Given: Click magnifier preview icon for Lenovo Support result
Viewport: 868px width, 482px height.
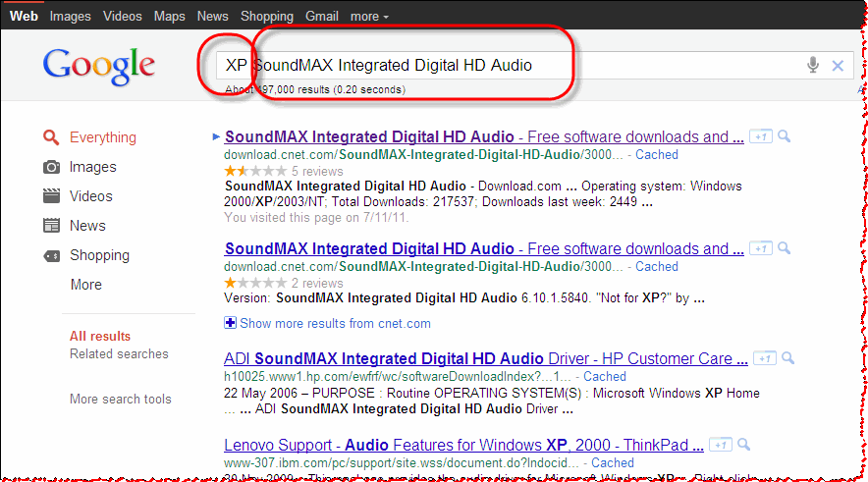Looking at the screenshot, I should 743,444.
